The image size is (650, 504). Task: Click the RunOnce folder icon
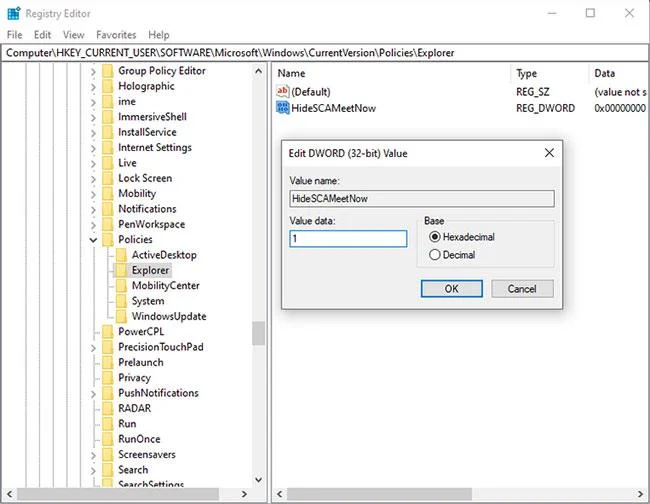click(x=108, y=439)
